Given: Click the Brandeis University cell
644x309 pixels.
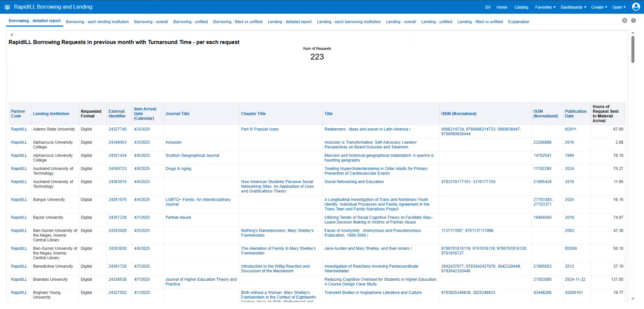Looking at the screenshot, I should (x=51, y=279).
